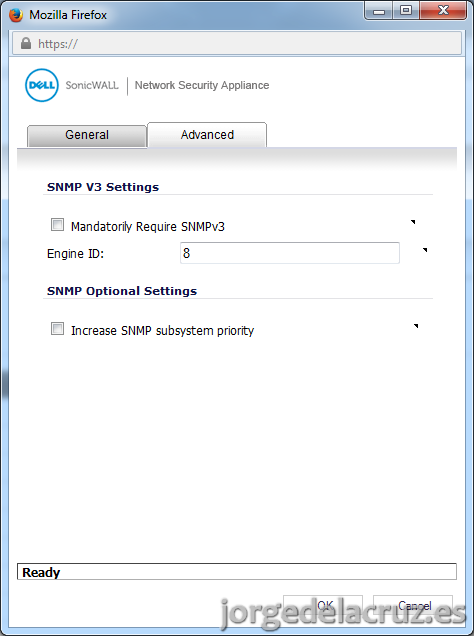Toggle Increase SNMP subsystem priority checkbox
Screen dimensions: 474x636
click(57, 329)
